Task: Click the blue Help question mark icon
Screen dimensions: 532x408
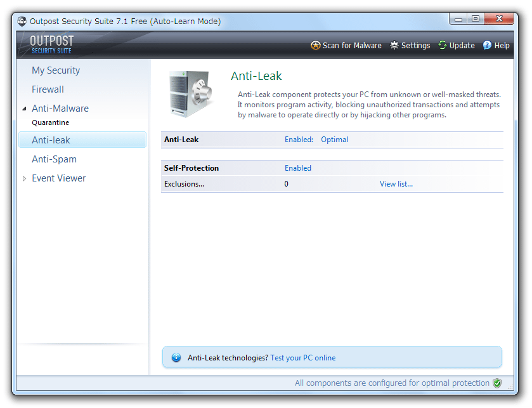Action: pos(487,45)
